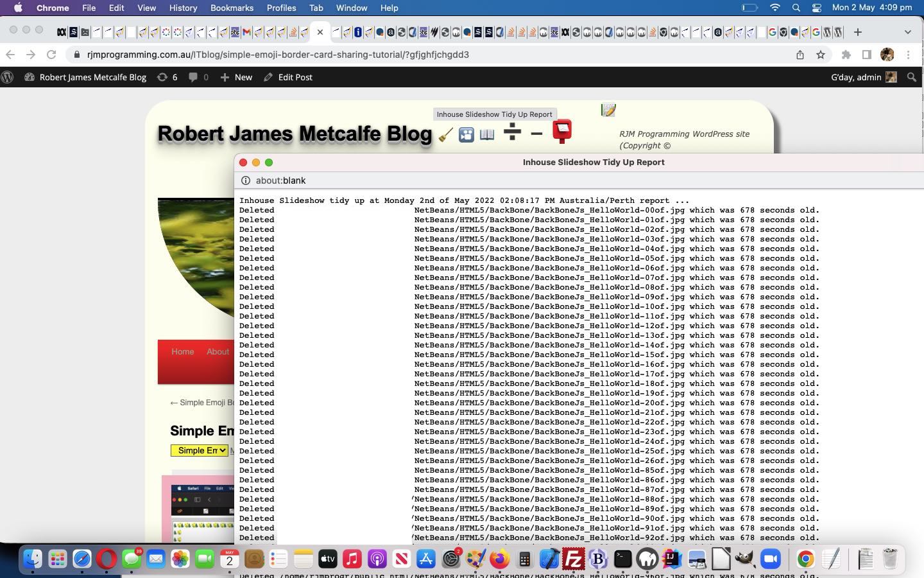The width and height of the screenshot is (924, 578).
Task: Open Control Centre in the menu bar
Action: pos(817,8)
